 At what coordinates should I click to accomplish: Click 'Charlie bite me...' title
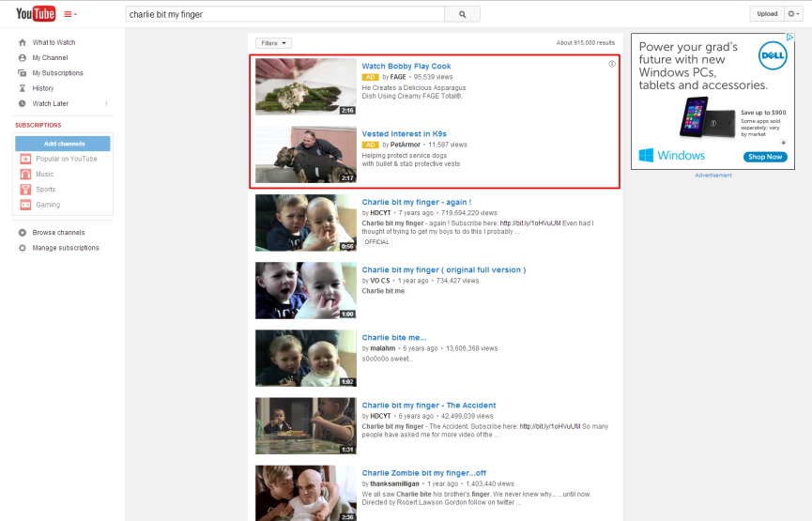pos(394,338)
